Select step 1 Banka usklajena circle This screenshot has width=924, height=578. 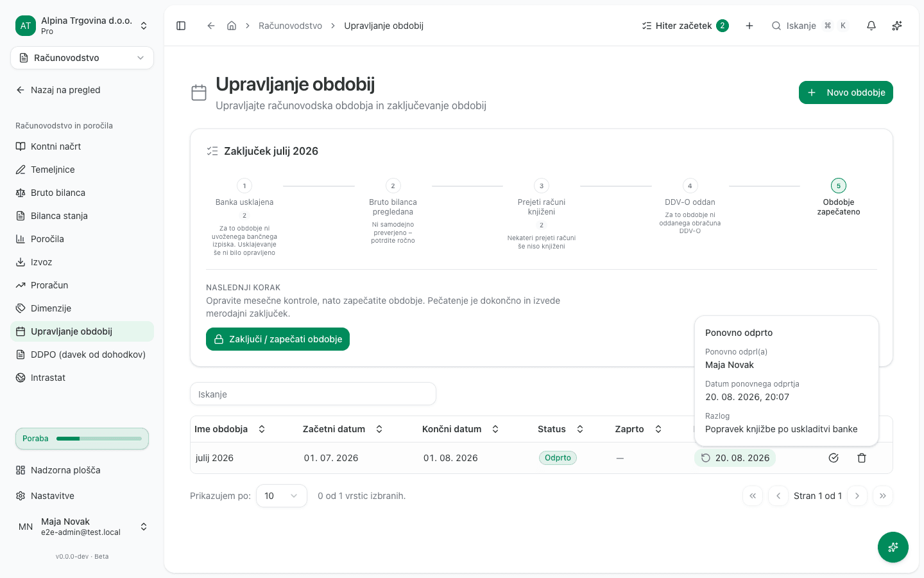pos(244,186)
